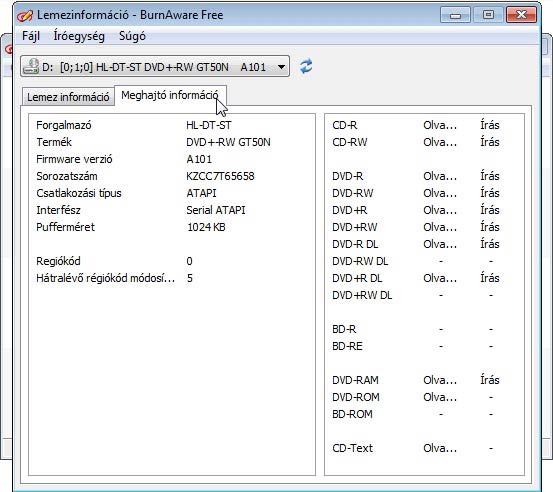This screenshot has height=492, width=553.
Task: Close the BurnAware Free window
Action: click(521, 15)
